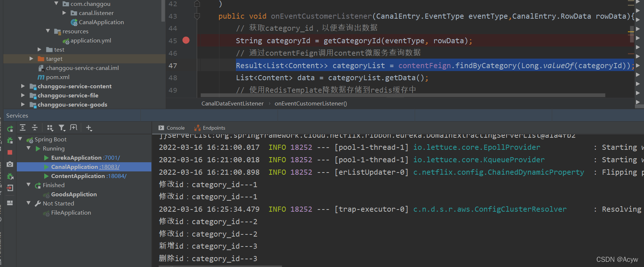Click the Rerun icon in Services toolbar
The image size is (644, 267).
pyautogui.click(x=10, y=129)
